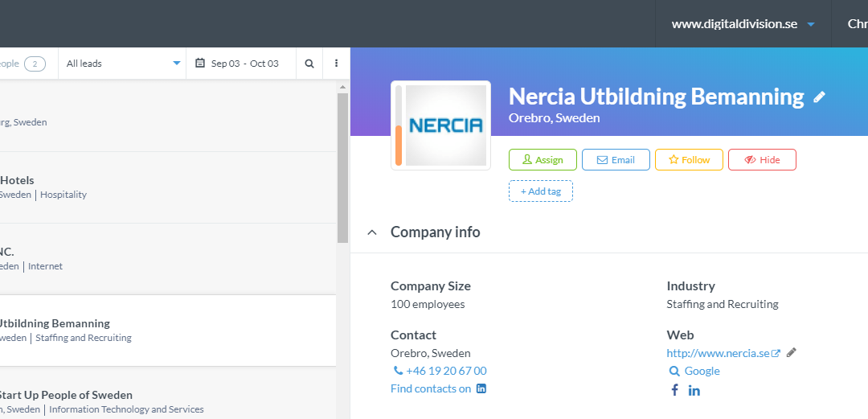Click the lead list scrollbar thumb
The width and height of the screenshot is (868, 419).
[x=342, y=167]
